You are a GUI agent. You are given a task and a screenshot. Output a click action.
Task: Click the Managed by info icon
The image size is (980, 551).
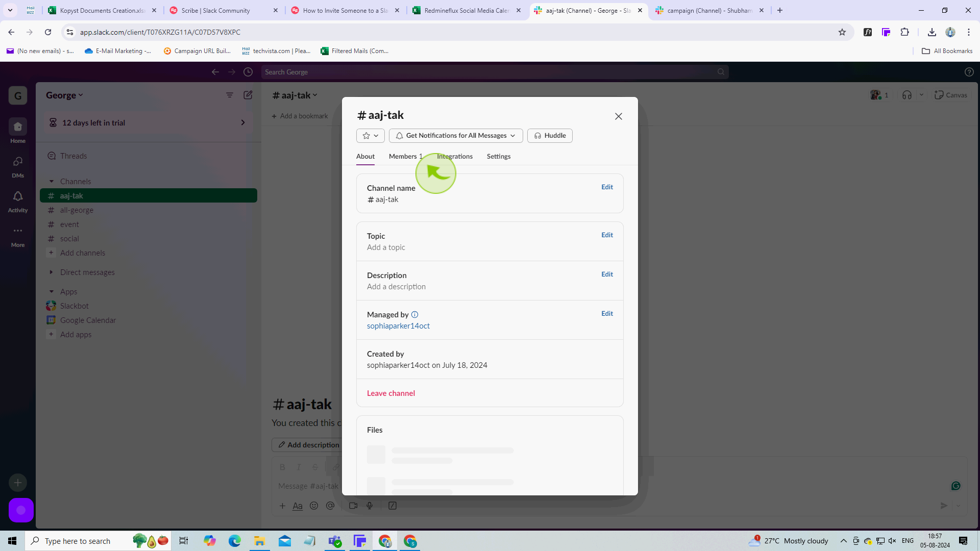(x=414, y=315)
